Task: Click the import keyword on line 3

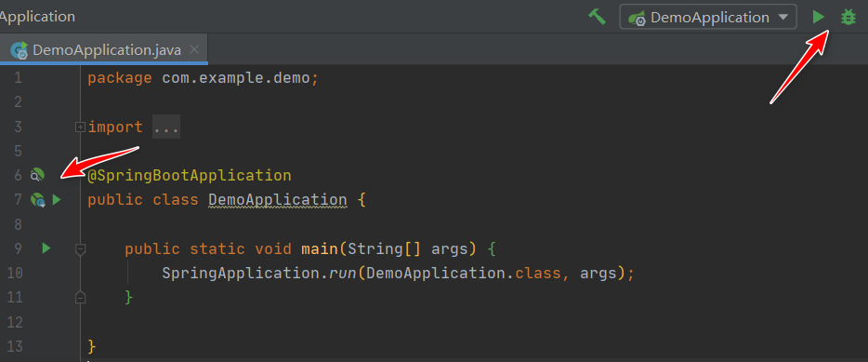Action: [115, 127]
